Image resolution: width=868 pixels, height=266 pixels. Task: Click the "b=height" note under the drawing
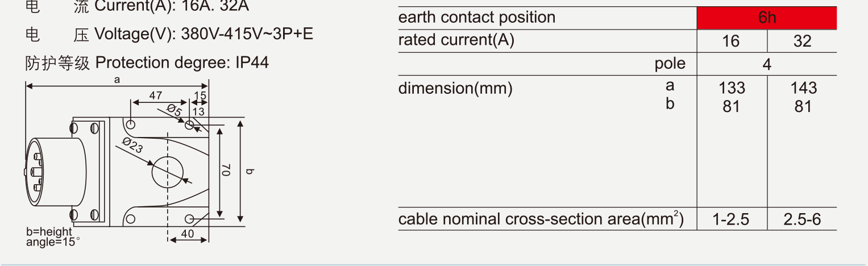tap(49, 232)
